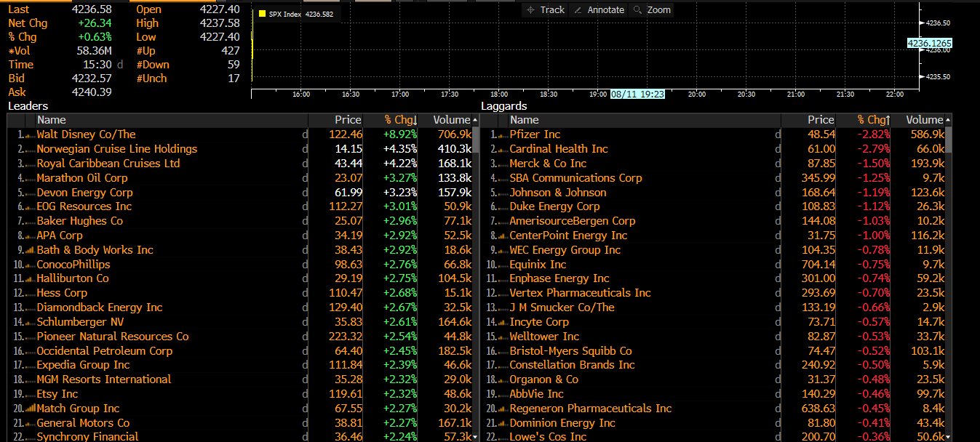Viewport: 980px width, 442px height.
Task: Click the 08/11 19:23 time axis marker
Action: (x=637, y=94)
